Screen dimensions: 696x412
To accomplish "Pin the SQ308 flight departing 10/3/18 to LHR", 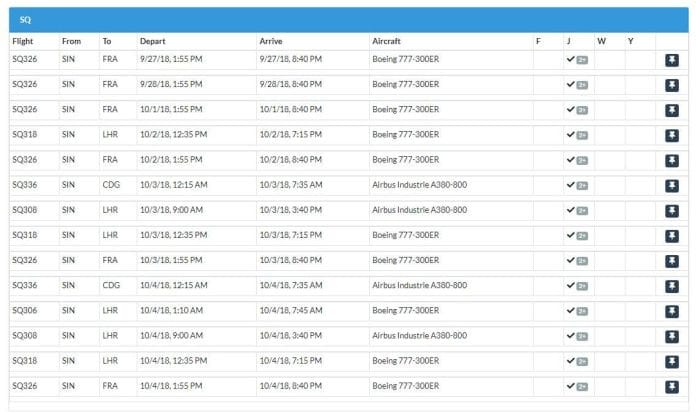I will click(x=672, y=210).
